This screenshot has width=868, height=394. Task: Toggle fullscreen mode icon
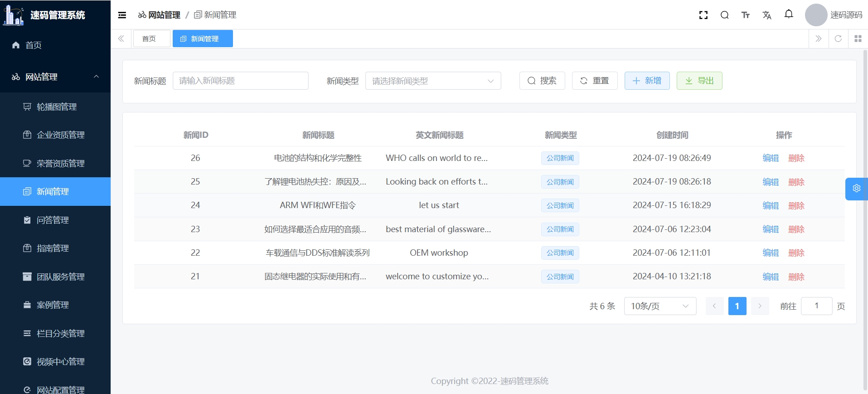click(x=703, y=15)
